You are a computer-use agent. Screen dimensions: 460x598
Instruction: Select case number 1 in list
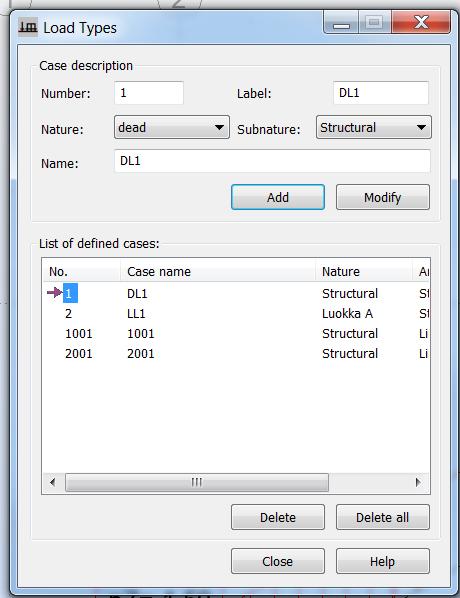tap(69, 293)
